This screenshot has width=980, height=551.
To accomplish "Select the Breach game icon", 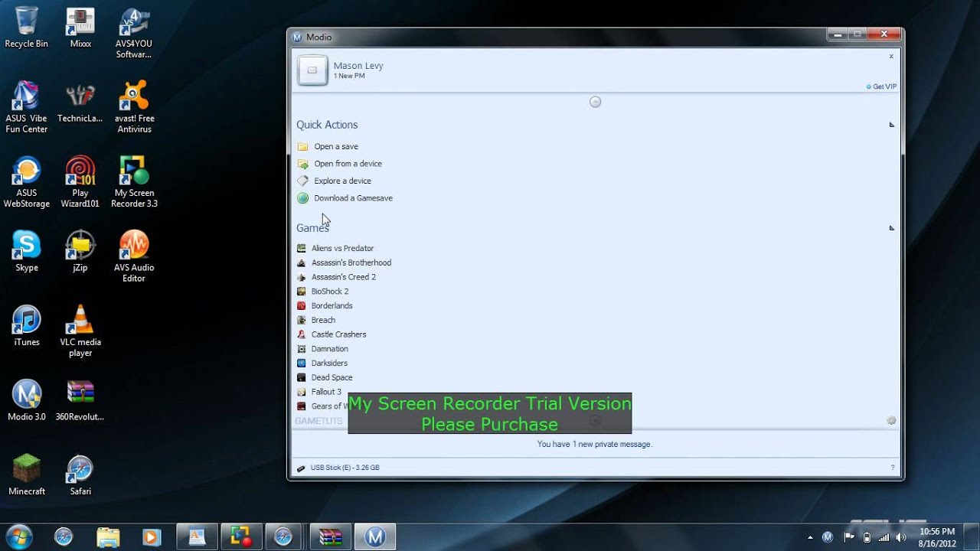I will point(302,320).
